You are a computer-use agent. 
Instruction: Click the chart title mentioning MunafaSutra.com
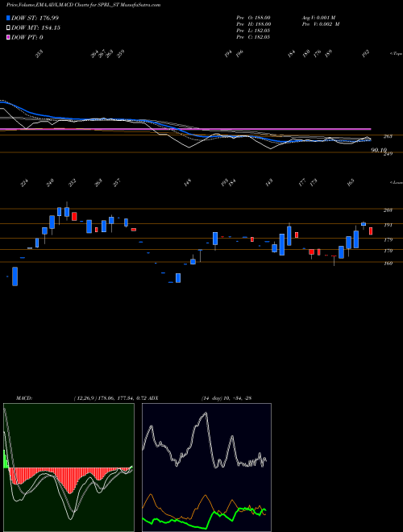pos(84,5)
